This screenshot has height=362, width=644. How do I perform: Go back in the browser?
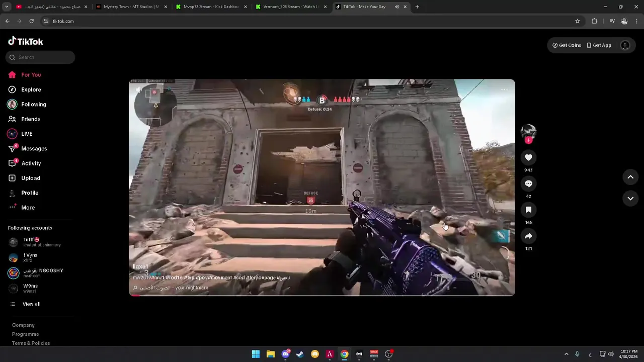pyautogui.click(x=7, y=21)
